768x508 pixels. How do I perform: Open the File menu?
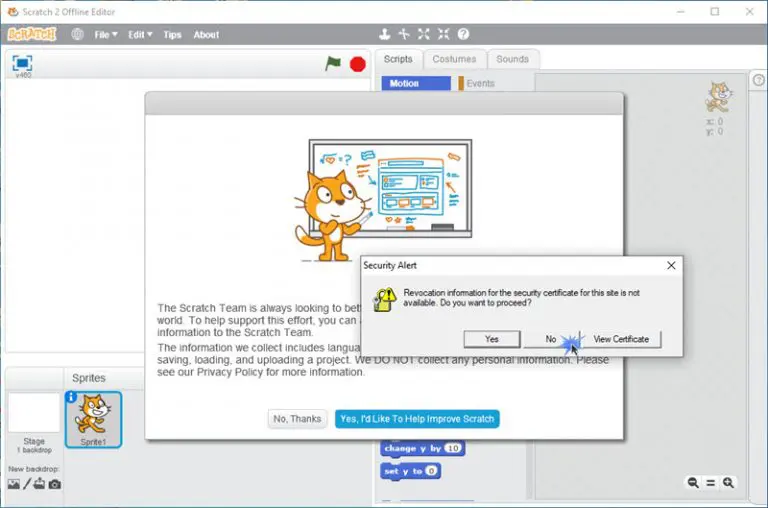click(106, 35)
